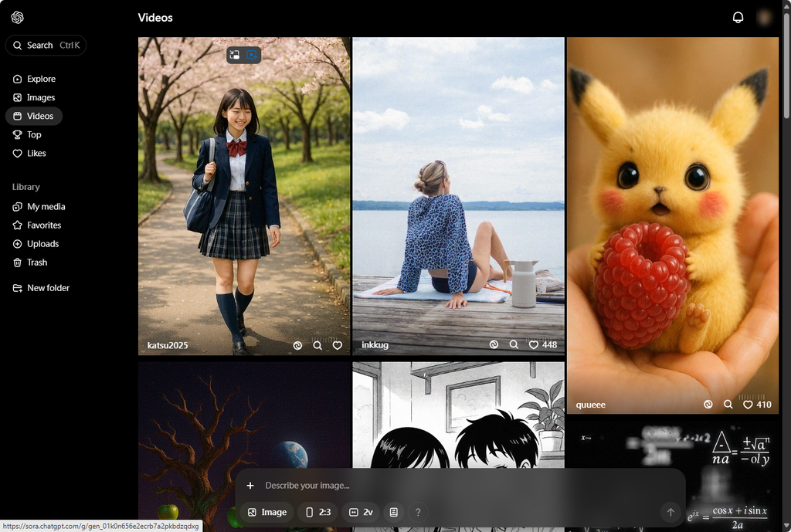The width and height of the screenshot is (791, 532).
Task: Open the inkkug user profile
Action: [375, 345]
